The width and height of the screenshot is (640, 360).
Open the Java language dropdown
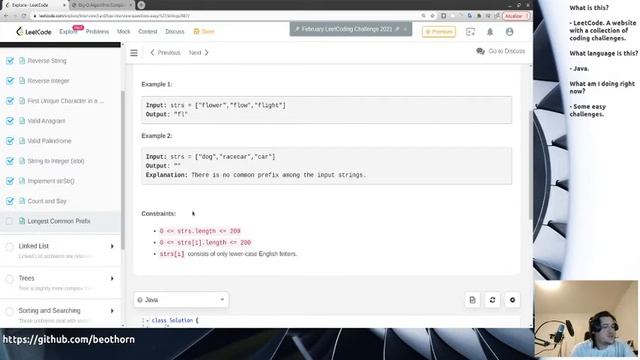point(181,300)
